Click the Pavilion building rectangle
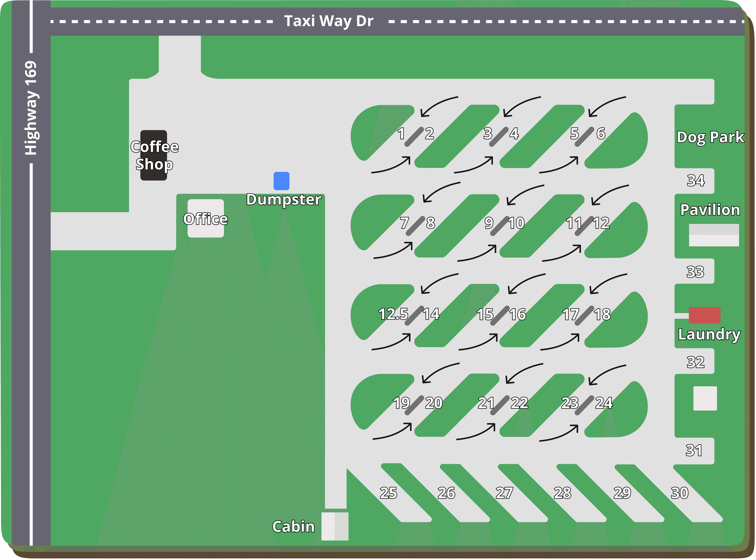Image resolution: width=756 pixels, height=560 pixels. (714, 235)
